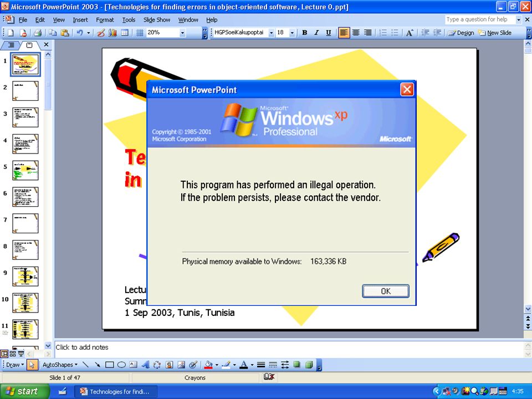532x399 pixels.
Task: Click the Copy icon in the toolbar
Action: tap(53, 33)
